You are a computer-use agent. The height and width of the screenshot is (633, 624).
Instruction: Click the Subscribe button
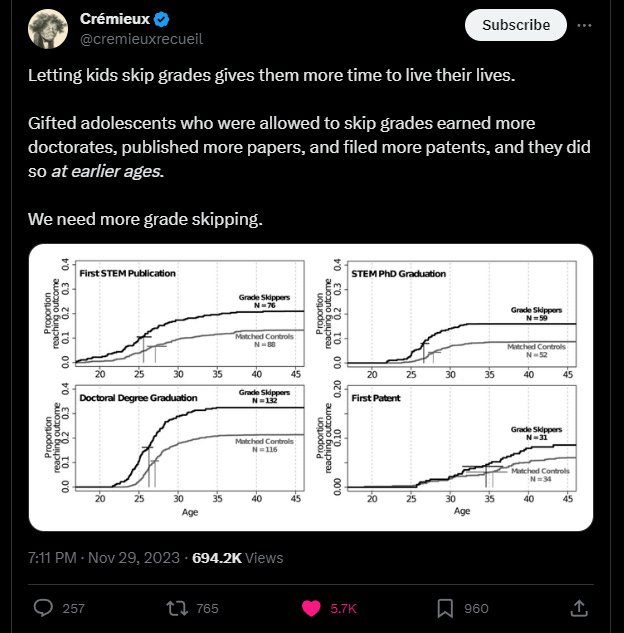point(515,25)
